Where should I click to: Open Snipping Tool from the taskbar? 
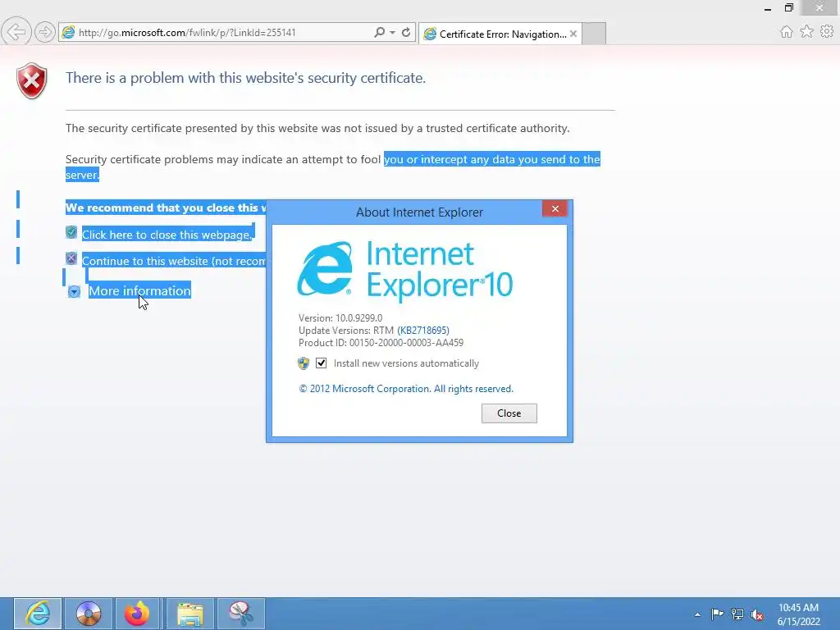tap(241, 614)
